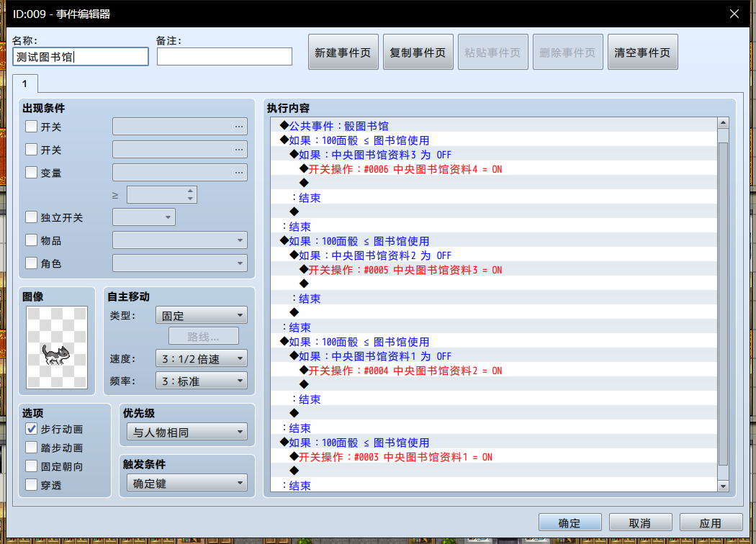The width and height of the screenshot is (756, 544).
Task: Uncheck 步行动画 option
Action: [32, 429]
